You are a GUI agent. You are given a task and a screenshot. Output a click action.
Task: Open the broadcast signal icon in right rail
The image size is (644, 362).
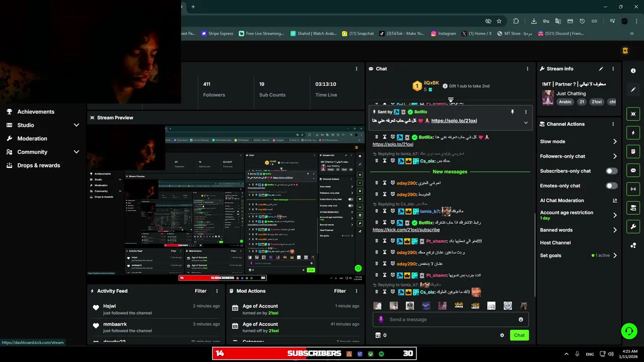tap(633, 189)
